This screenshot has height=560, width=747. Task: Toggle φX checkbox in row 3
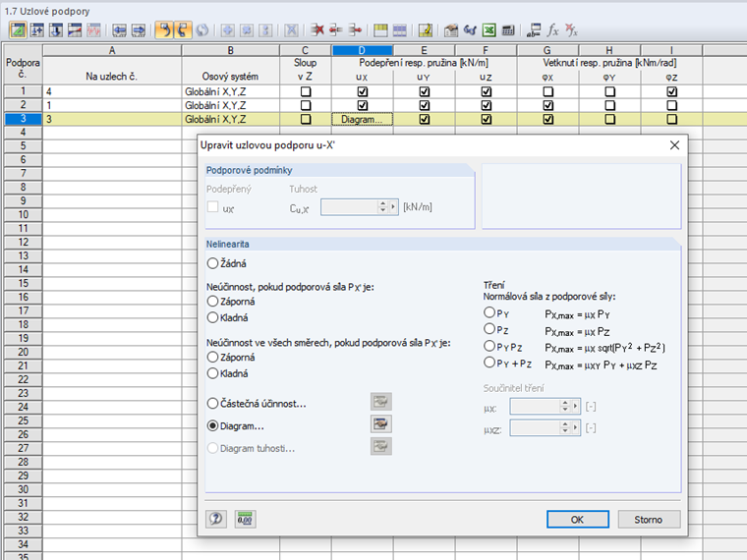548,119
